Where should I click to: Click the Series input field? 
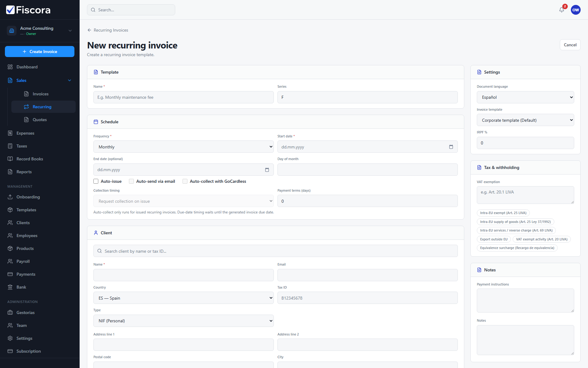pos(367,97)
